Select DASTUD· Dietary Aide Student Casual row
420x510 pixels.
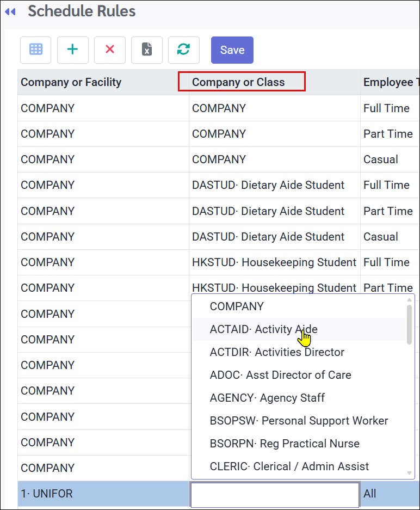[x=219, y=237]
